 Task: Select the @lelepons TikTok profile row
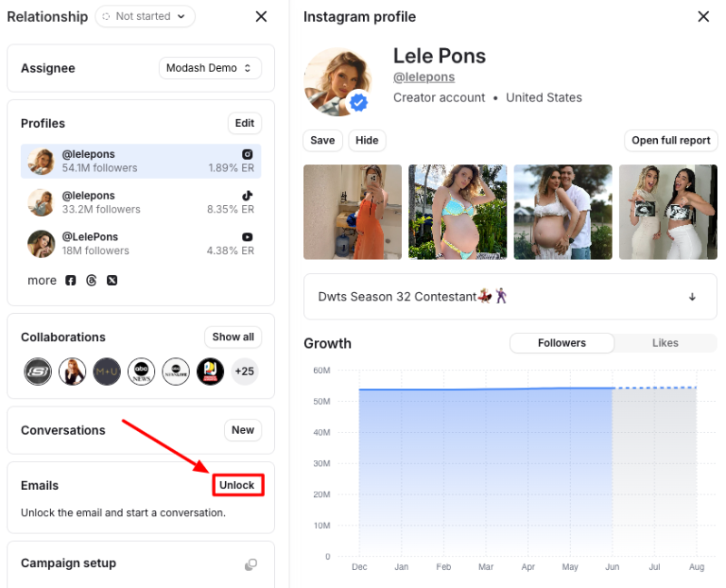pyautogui.click(x=141, y=202)
